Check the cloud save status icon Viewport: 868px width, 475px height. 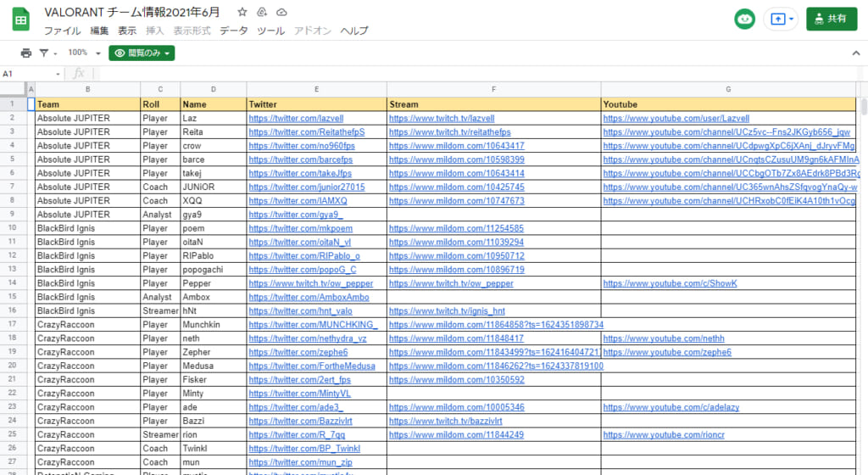coord(281,12)
